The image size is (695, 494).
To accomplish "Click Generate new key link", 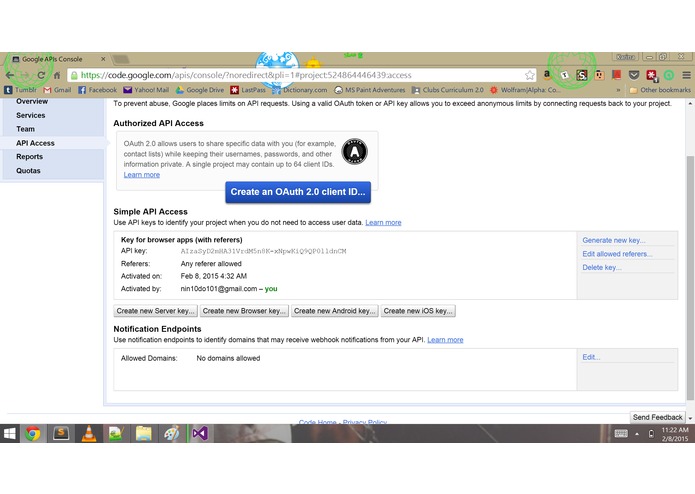I will [x=614, y=240].
